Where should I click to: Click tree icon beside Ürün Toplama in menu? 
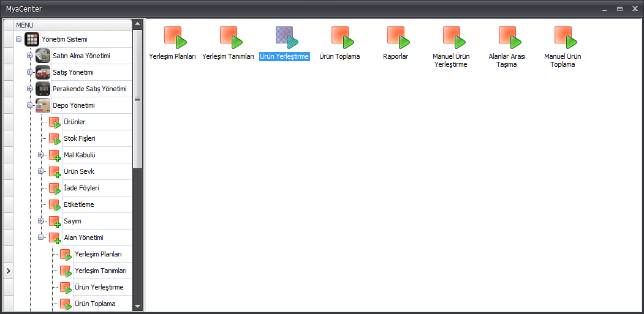(x=66, y=304)
